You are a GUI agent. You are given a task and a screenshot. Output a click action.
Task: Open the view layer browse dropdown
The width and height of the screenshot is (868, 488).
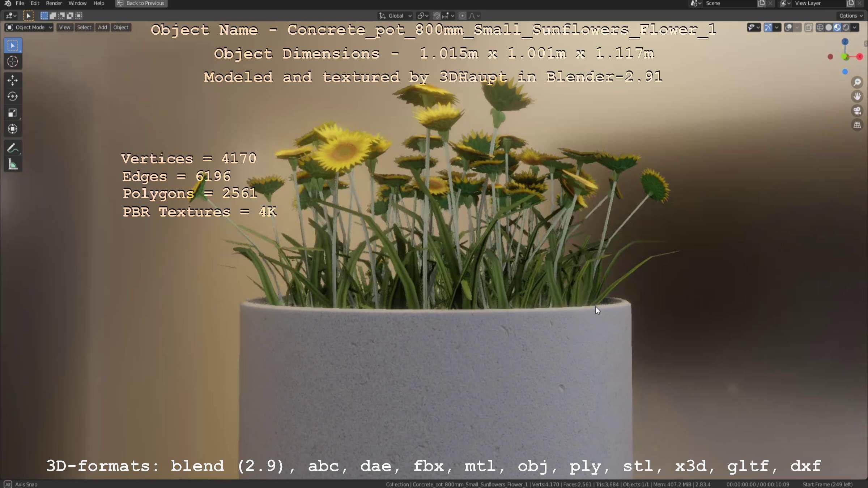(785, 3)
